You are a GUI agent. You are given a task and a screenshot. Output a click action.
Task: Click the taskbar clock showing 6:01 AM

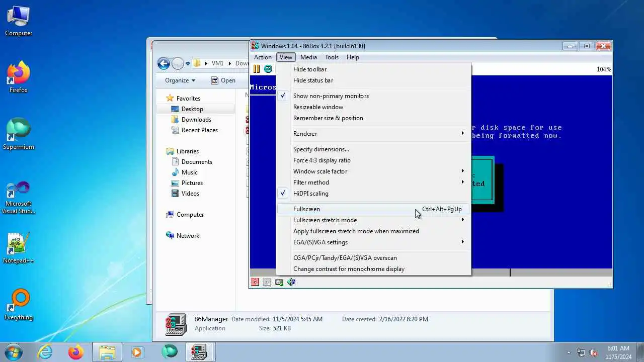[618, 352]
